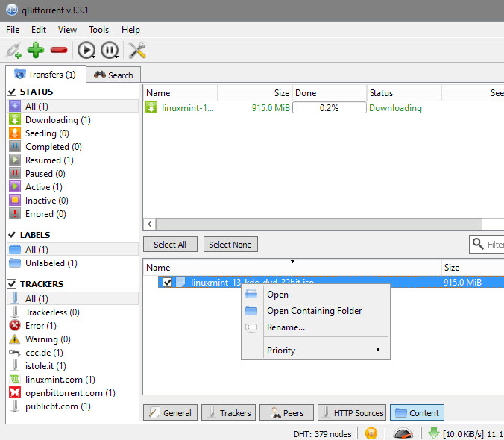The image size is (504, 440).
Task: Click the torrent list Name column header
Action: coord(180,93)
